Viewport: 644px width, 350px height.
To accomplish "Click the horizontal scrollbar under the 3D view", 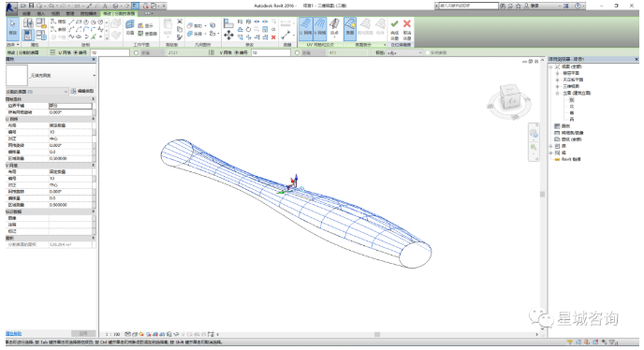I will tap(377, 334).
